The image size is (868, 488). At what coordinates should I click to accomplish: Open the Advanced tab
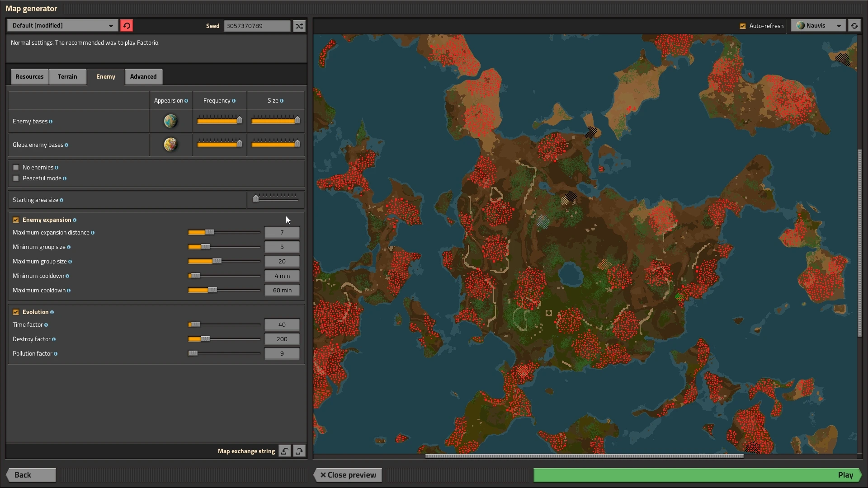pyautogui.click(x=143, y=76)
